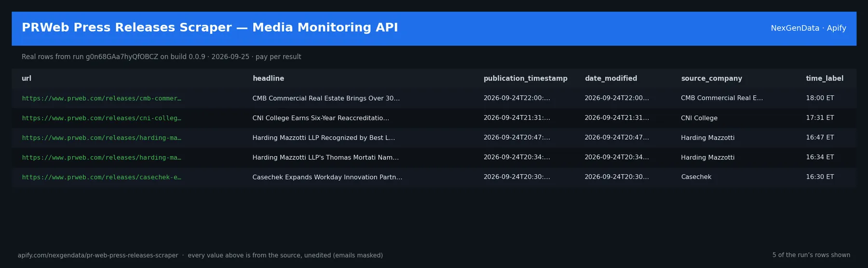Viewport: 868px width, 268px height.
Task: Click time label 17:31 ET
Action: [x=820, y=118]
